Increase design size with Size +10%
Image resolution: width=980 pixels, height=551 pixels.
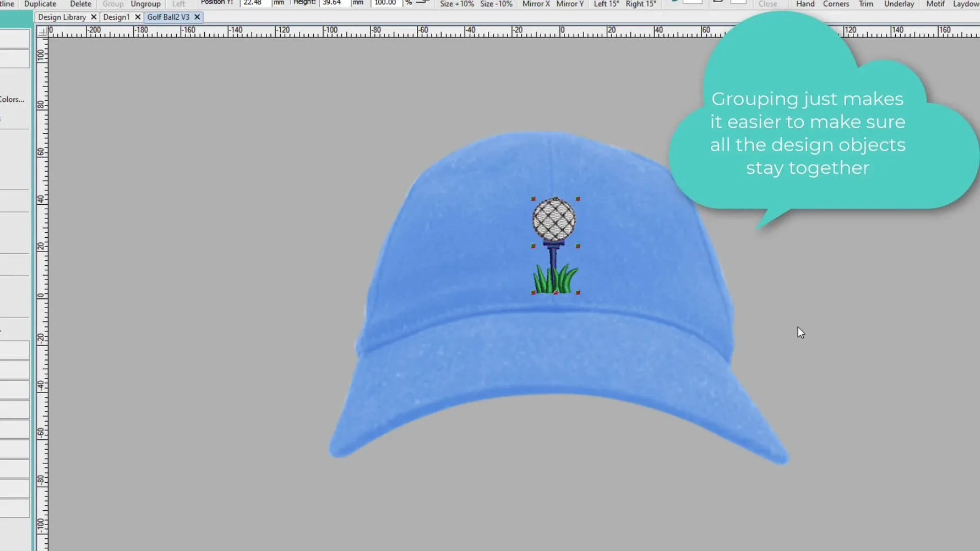tap(457, 4)
